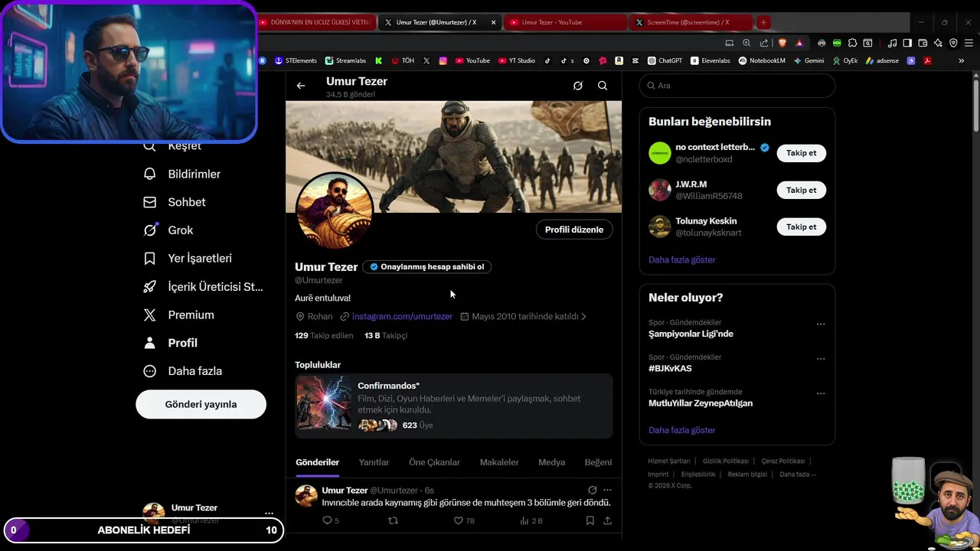Open view stats showing 2 B
Viewport: 980px width, 551px height.
pos(531,520)
